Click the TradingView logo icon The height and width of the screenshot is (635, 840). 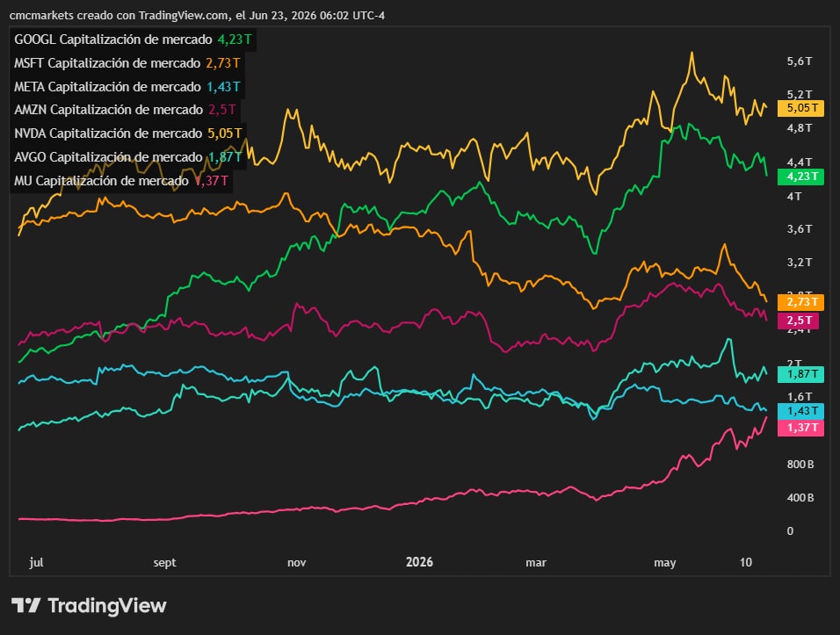[25, 605]
